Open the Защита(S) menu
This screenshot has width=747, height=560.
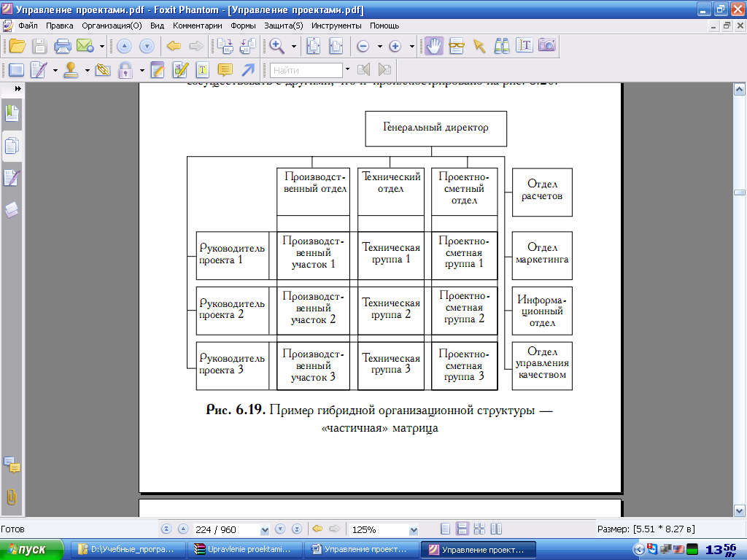(x=284, y=26)
